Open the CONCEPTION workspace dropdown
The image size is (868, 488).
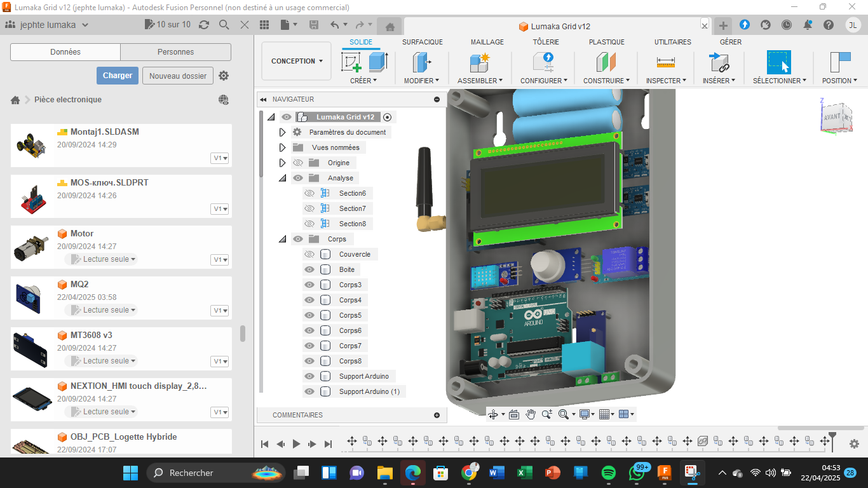click(296, 61)
